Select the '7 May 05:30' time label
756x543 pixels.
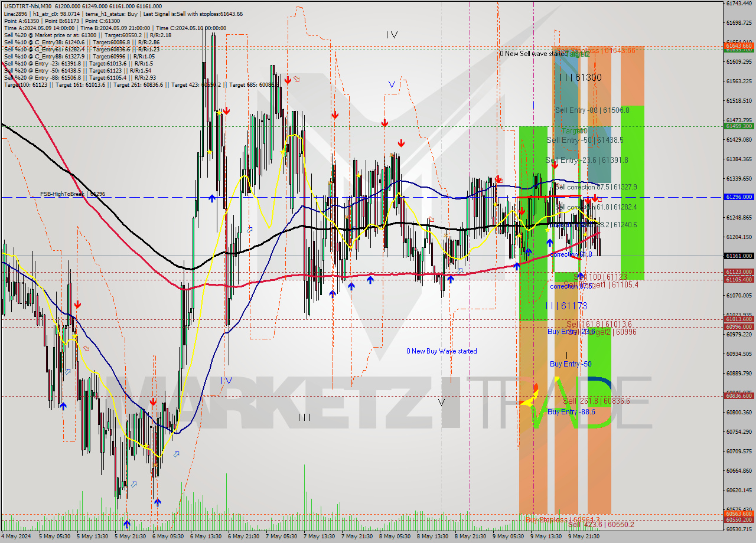tap(281, 536)
